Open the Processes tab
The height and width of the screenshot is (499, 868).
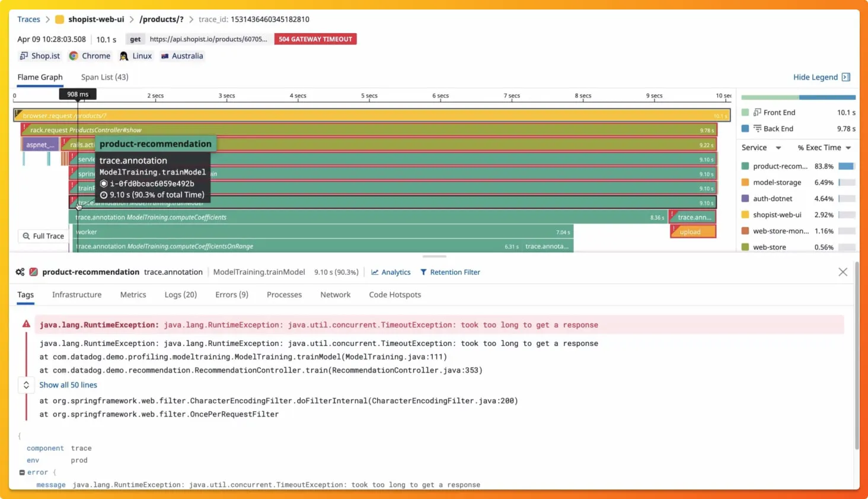[284, 295]
